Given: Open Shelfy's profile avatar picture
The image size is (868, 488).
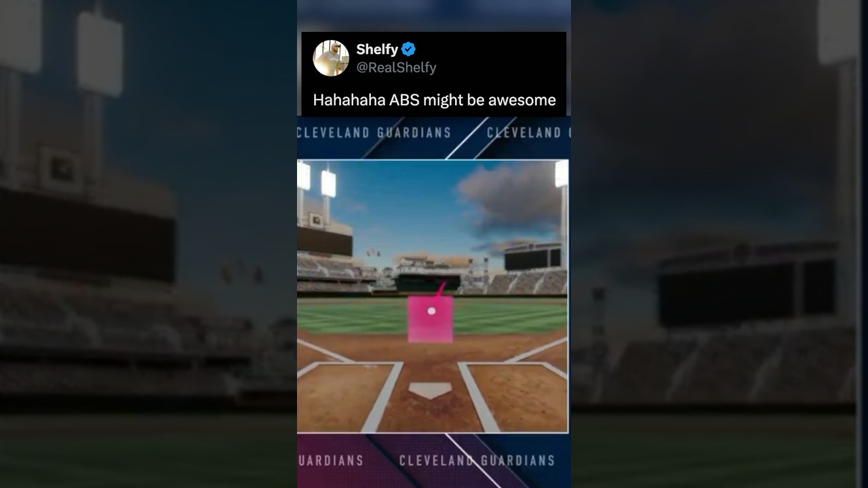Looking at the screenshot, I should click(x=331, y=58).
